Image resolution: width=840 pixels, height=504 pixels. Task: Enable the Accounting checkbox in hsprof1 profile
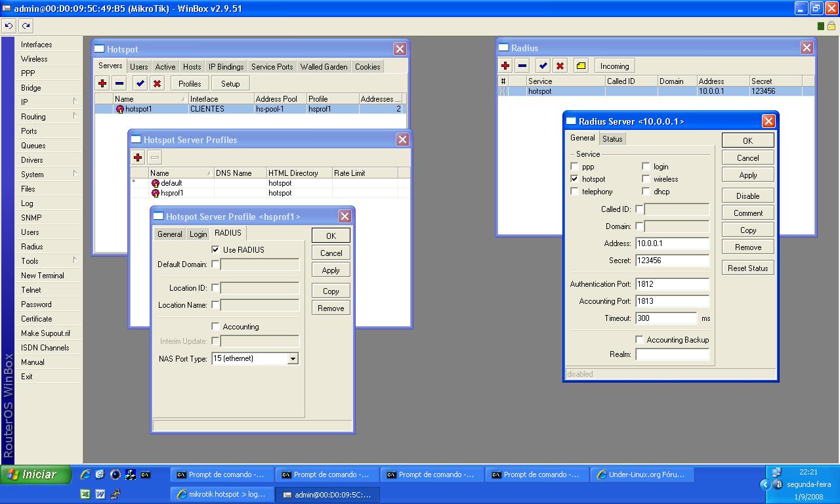click(215, 326)
